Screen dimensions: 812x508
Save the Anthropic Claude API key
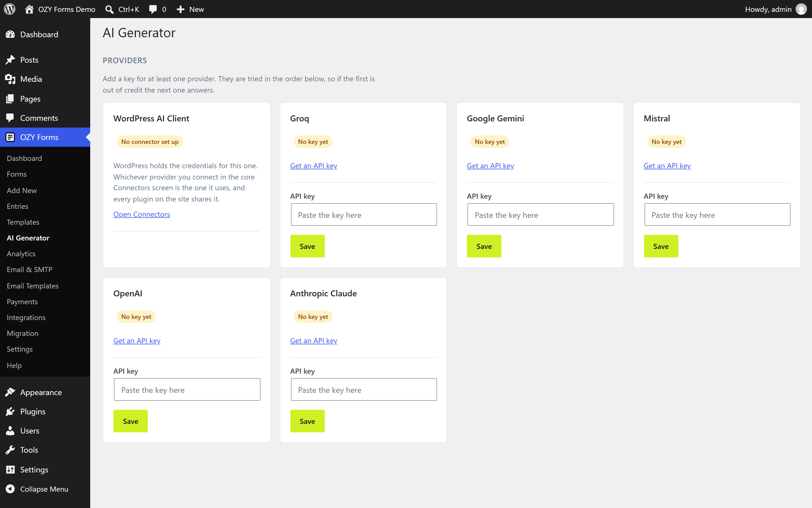coord(307,421)
